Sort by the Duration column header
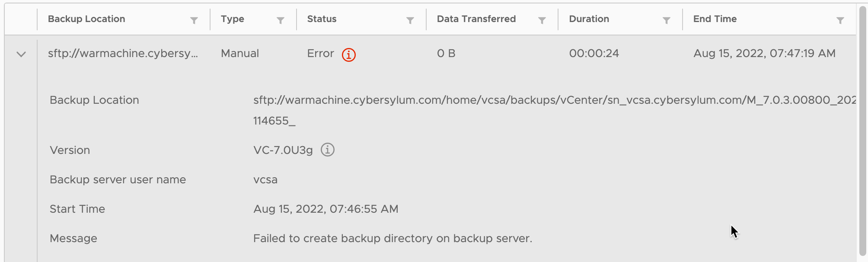 [589, 19]
